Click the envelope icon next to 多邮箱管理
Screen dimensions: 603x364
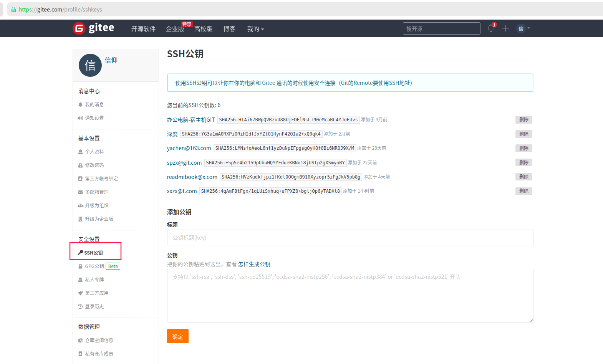click(x=80, y=192)
